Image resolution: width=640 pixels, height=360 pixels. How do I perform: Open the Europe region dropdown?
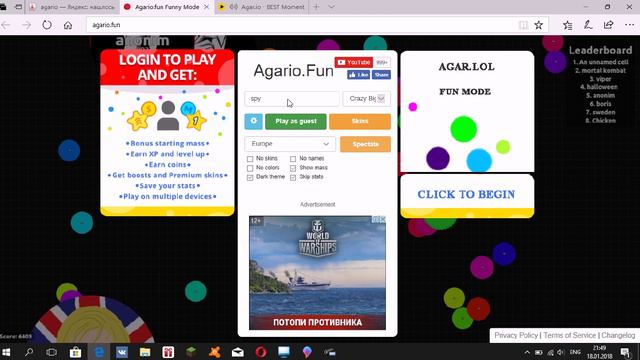pyautogui.click(x=290, y=144)
